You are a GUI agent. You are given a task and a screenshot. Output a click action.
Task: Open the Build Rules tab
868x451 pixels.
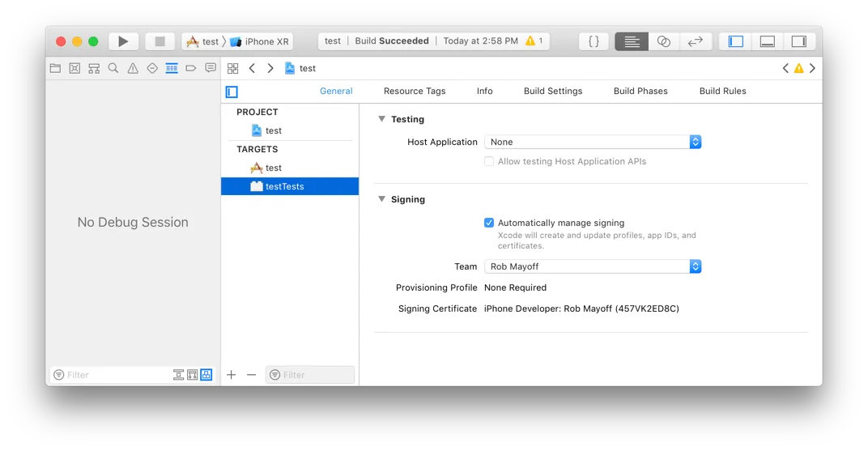[722, 91]
